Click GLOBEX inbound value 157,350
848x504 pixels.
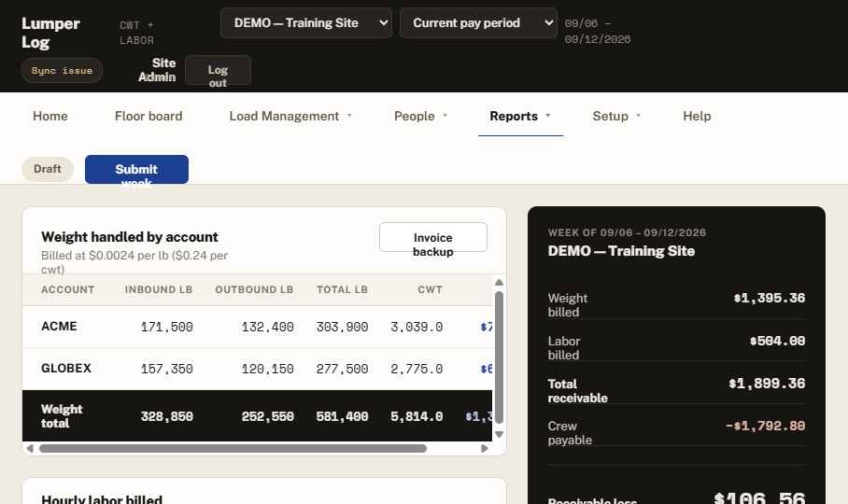pos(166,369)
